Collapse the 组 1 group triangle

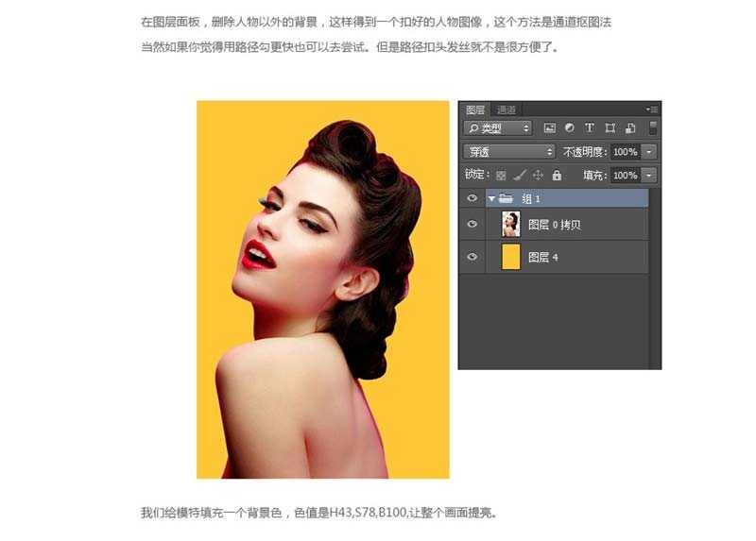tap(491, 198)
